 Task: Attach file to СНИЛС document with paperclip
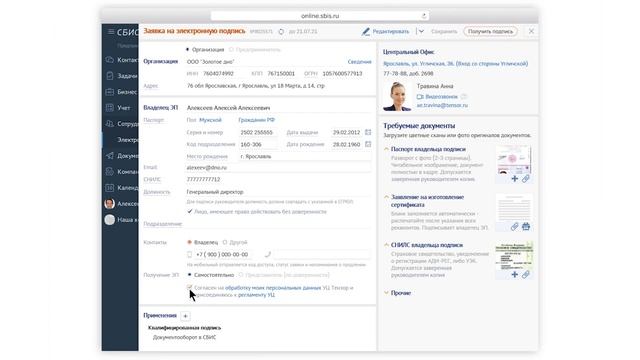tap(526, 275)
